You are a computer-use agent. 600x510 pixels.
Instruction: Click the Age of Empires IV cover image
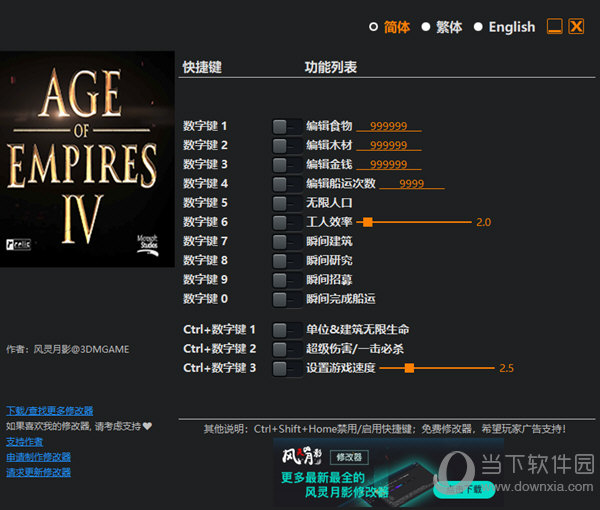tap(87, 159)
